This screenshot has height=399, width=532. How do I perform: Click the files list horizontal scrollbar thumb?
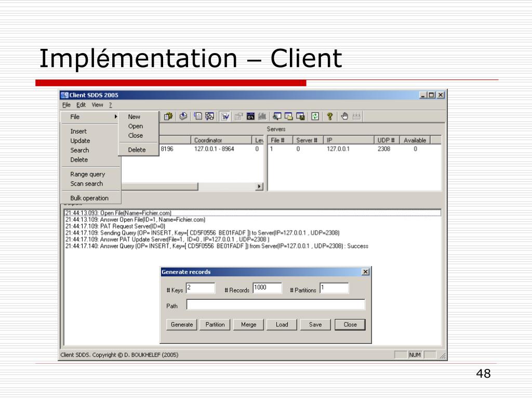tap(159, 187)
